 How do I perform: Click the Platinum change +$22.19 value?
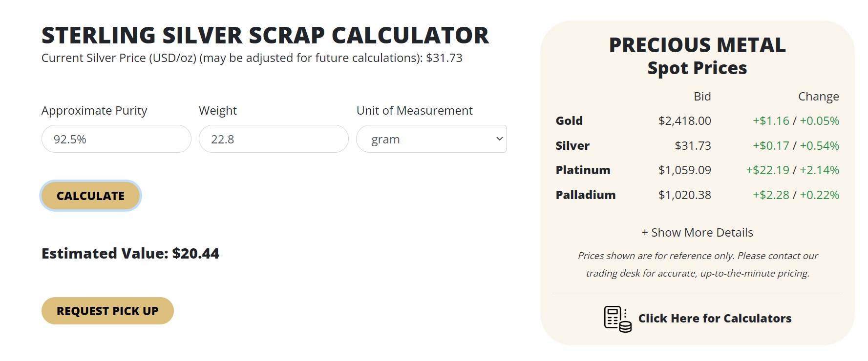pos(767,170)
